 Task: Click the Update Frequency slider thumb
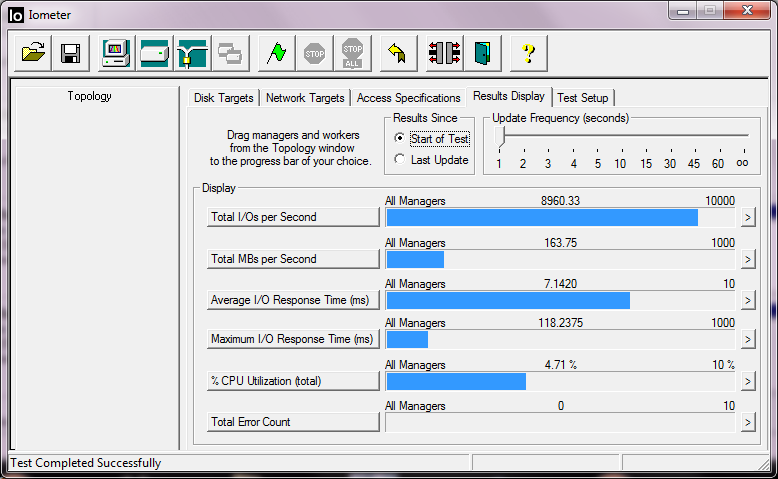tap(500, 137)
